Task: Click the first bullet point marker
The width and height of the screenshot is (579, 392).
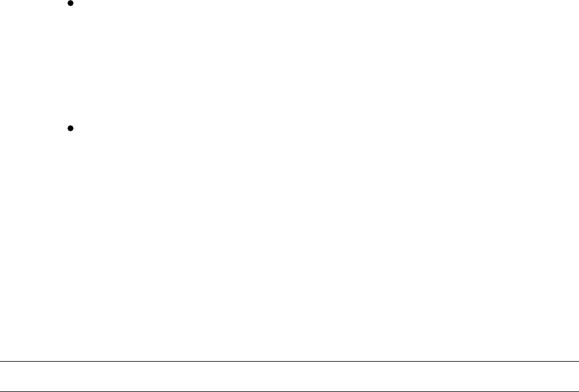Action: coord(71,3)
